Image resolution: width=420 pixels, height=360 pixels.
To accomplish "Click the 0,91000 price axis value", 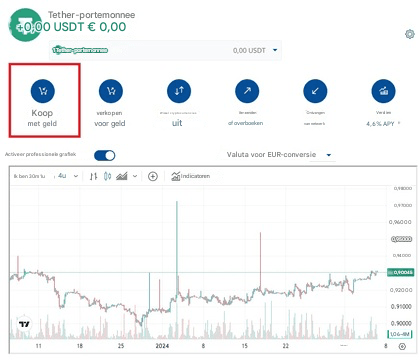I will [401, 306].
